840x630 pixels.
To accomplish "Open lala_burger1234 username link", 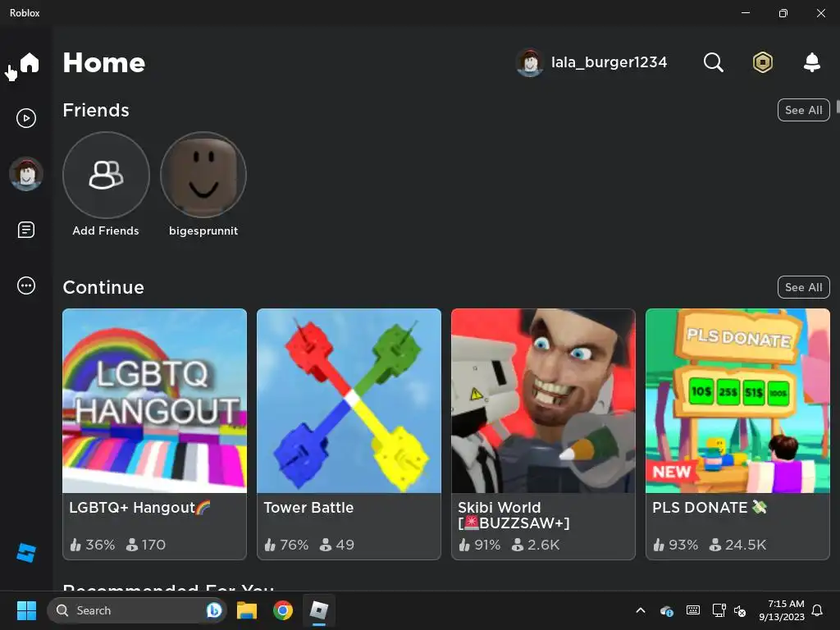I will [609, 62].
